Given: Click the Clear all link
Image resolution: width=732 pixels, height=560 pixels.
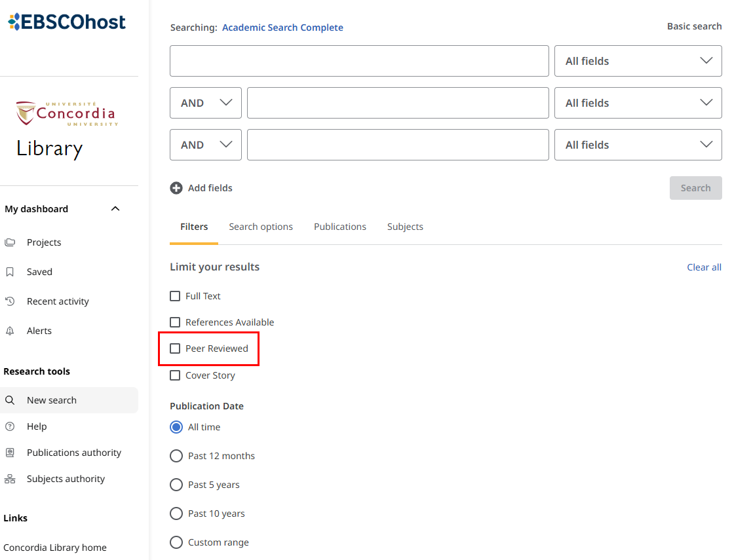Looking at the screenshot, I should [704, 267].
